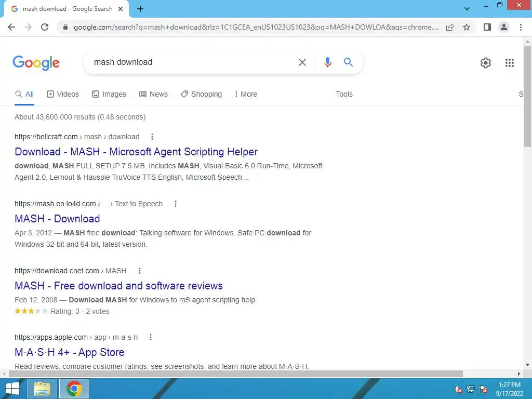This screenshot has height=399, width=532.
Task: Open the Chrome profile avatar
Action: (504, 27)
